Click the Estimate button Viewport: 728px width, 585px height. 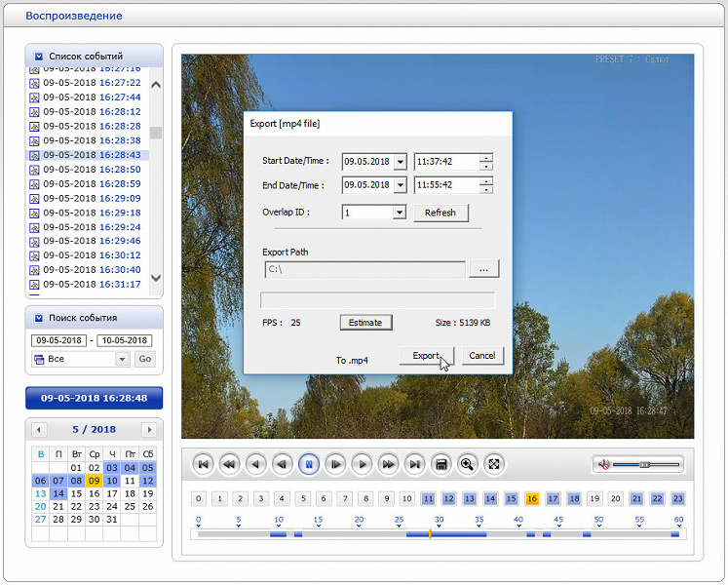[365, 323]
